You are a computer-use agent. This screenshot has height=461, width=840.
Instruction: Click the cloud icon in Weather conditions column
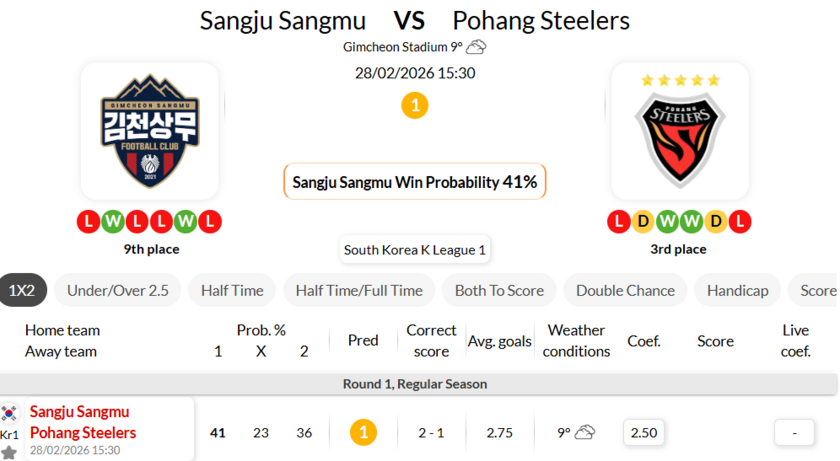(585, 432)
